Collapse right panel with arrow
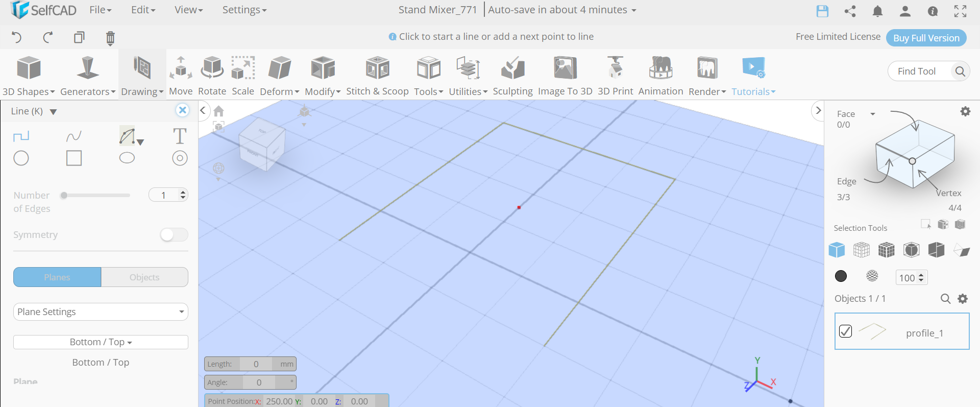The height and width of the screenshot is (407, 980). 818,110
